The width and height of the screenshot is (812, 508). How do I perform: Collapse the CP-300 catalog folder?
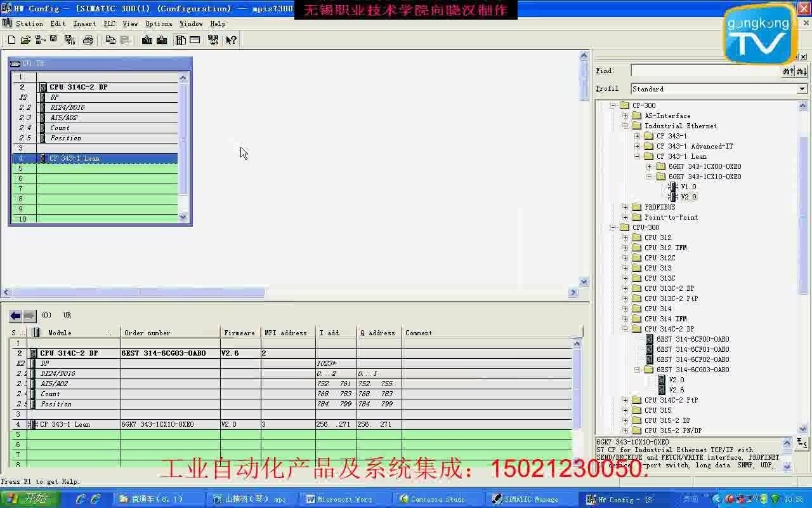(613, 105)
